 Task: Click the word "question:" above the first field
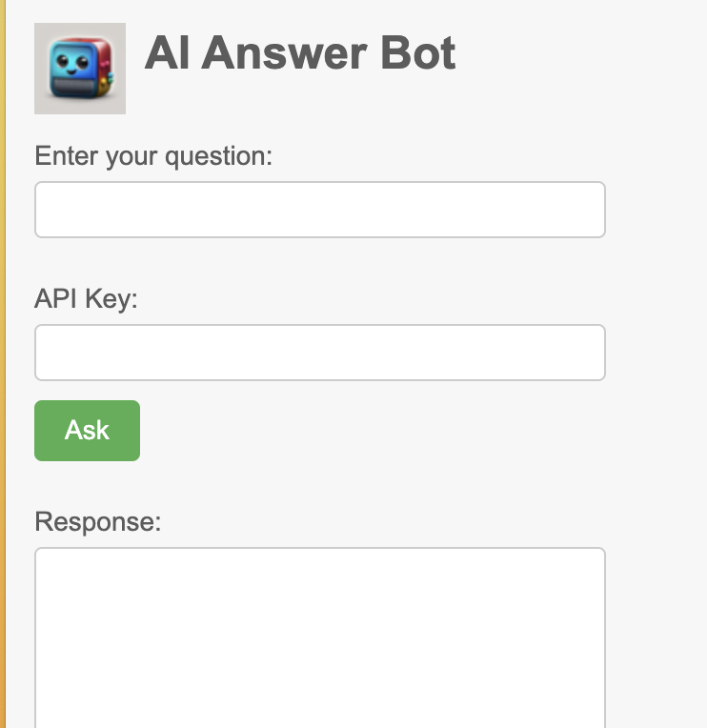(x=219, y=155)
